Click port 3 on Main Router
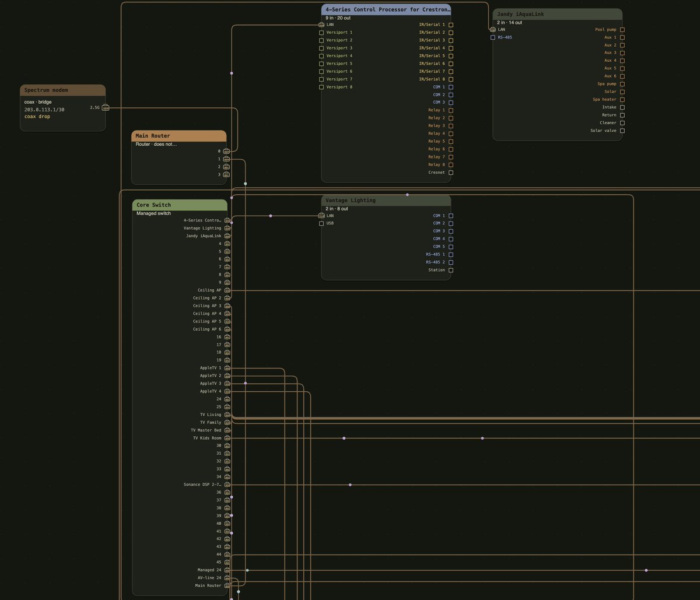Image resolution: width=700 pixels, height=600 pixels. (227, 174)
